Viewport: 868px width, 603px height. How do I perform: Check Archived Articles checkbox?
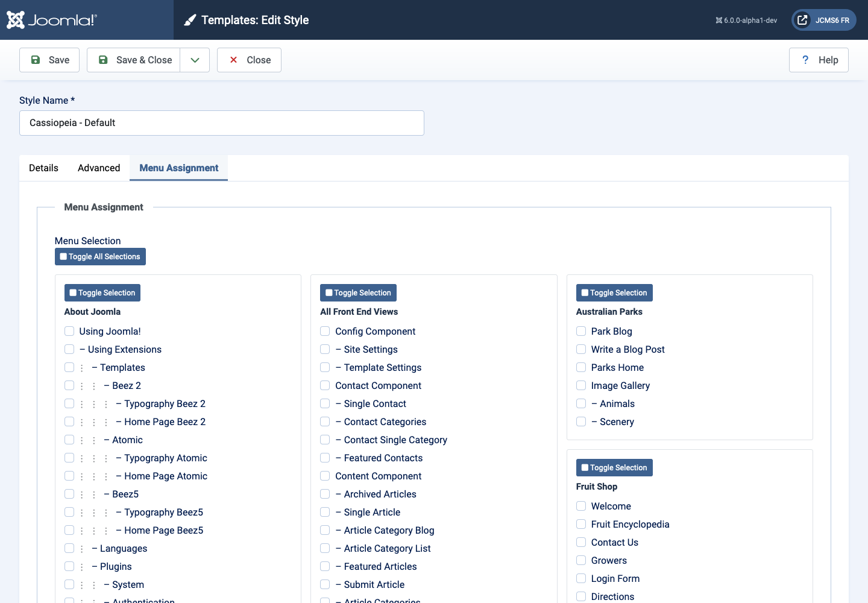click(325, 494)
